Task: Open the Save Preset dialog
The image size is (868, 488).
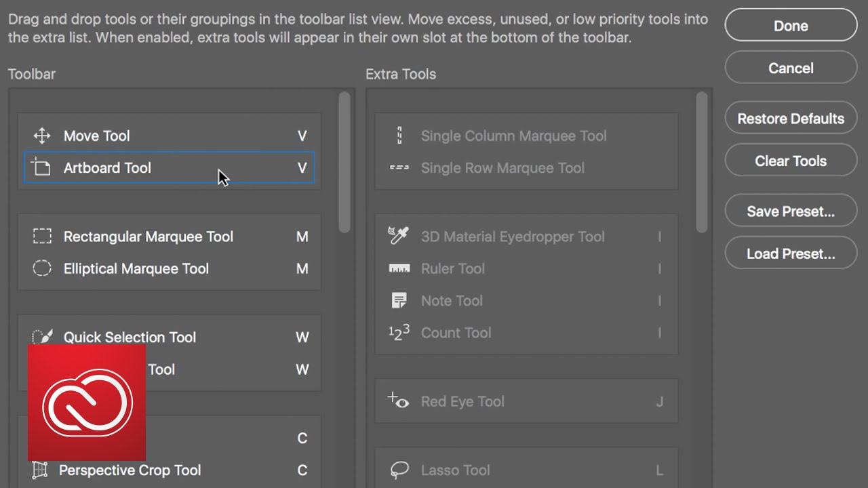Action: point(791,211)
